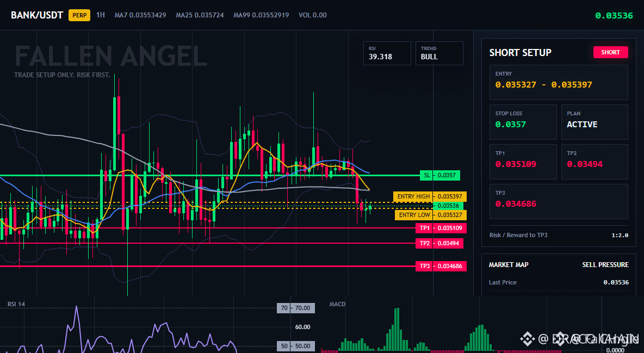Select the 1H timeframe label
This screenshot has width=644, height=353.
click(101, 15)
